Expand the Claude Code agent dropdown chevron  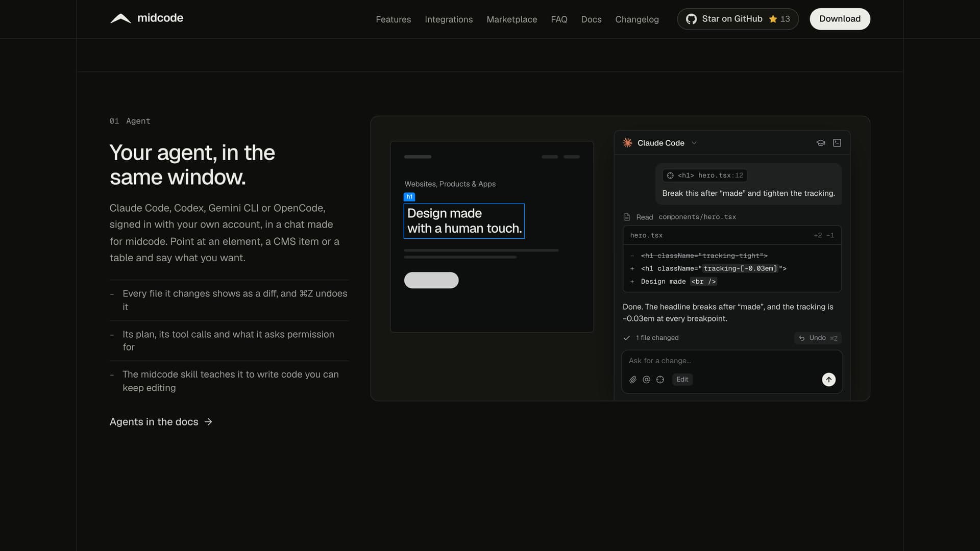pyautogui.click(x=694, y=143)
